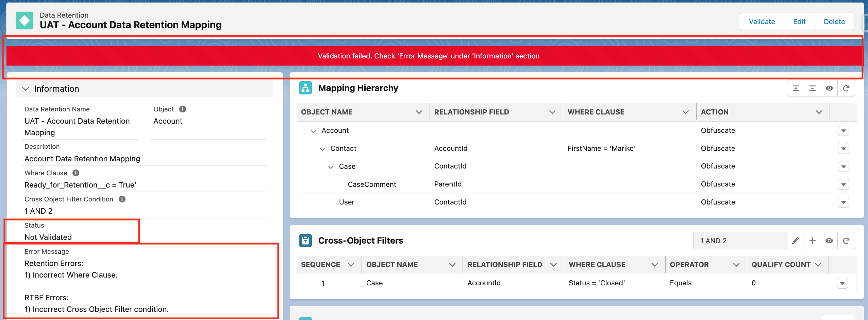
Task: Open the ACTION column header menu
Action: click(819, 112)
